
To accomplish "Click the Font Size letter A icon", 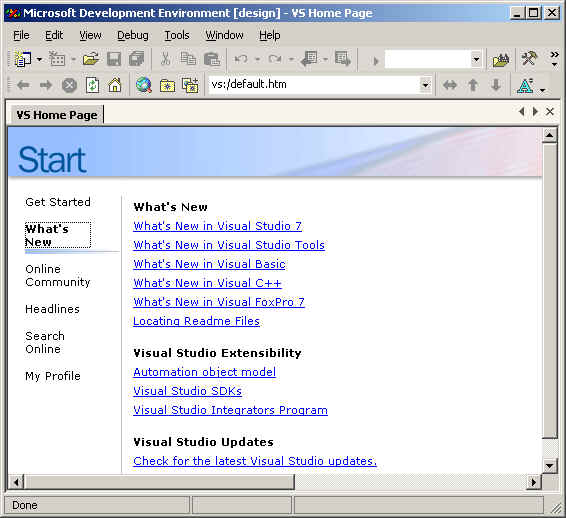I will [525, 86].
